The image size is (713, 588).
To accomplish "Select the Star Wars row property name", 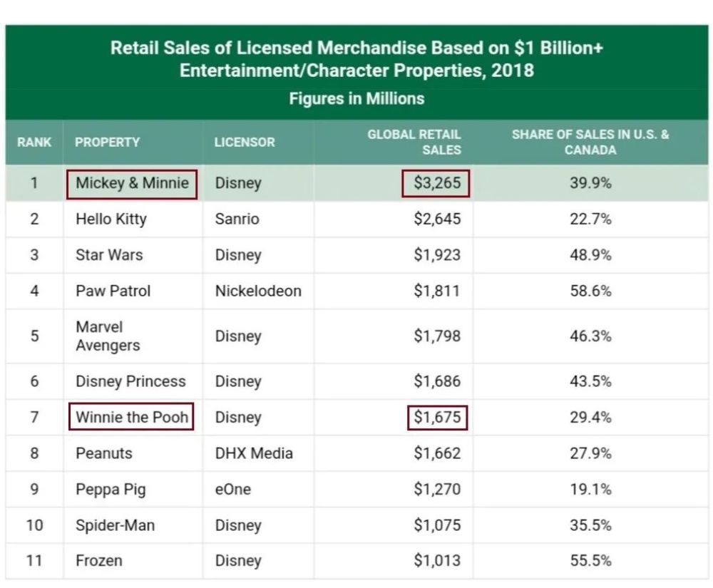I will tap(109, 255).
